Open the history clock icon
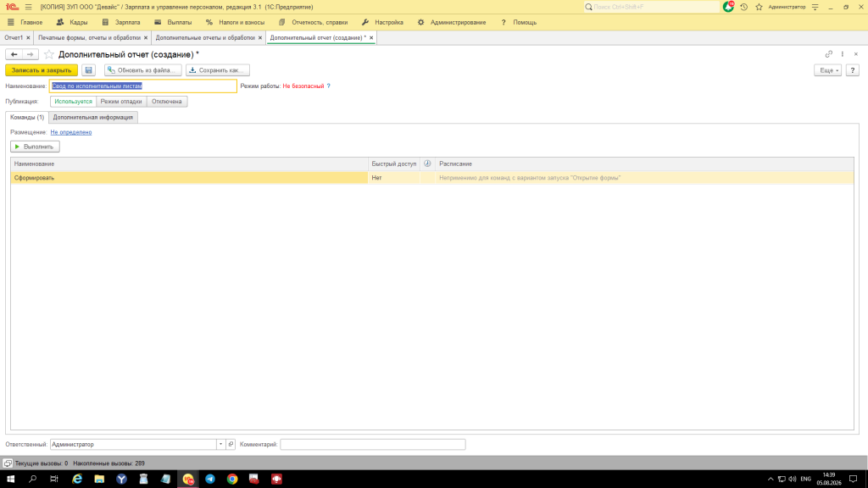 point(744,7)
